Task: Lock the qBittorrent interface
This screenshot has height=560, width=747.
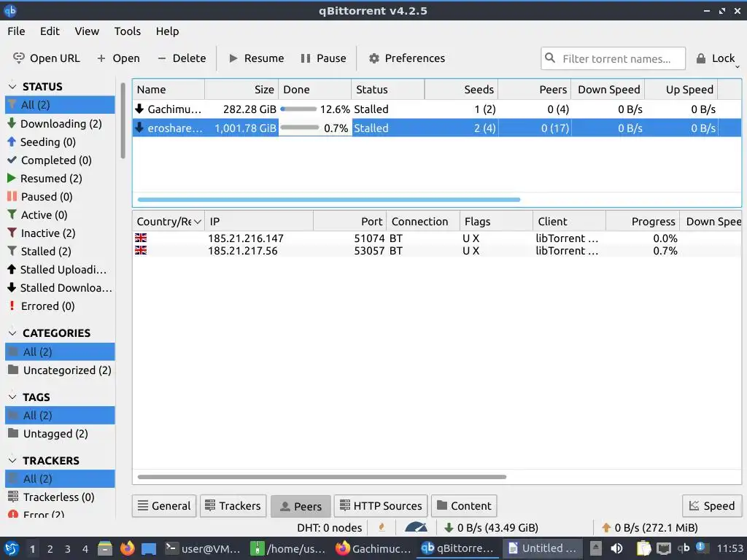Action: coord(716,58)
